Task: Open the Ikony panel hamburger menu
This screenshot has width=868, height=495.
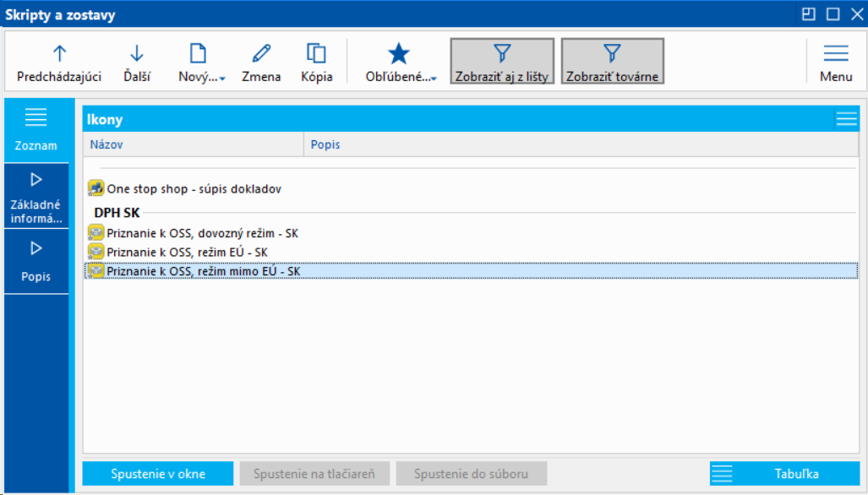Action: tap(846, 119)
